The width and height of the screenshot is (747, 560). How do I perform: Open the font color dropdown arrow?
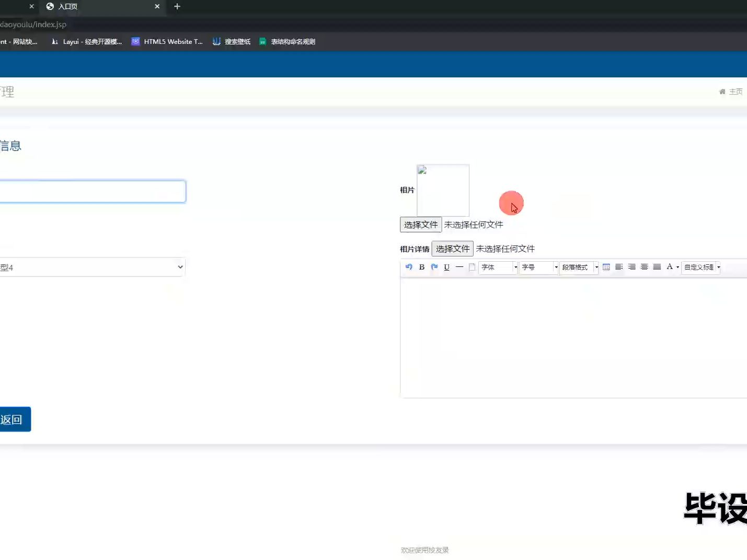[678, 267]
